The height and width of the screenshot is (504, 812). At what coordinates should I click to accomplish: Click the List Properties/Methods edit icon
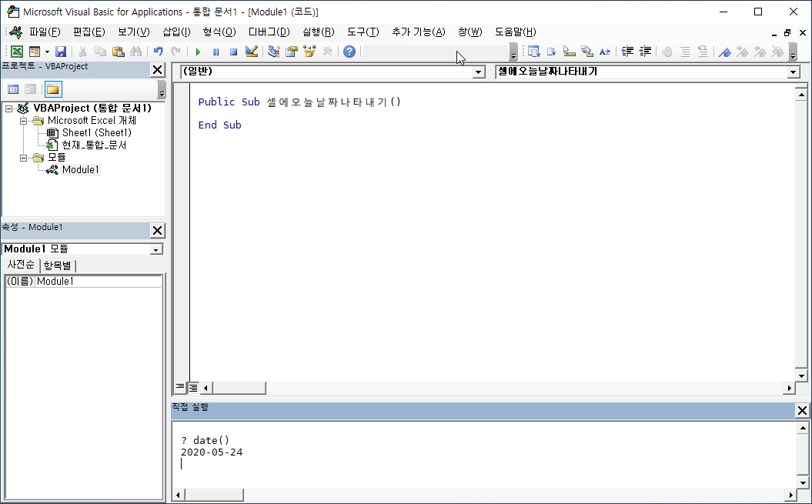coord(534,52)
